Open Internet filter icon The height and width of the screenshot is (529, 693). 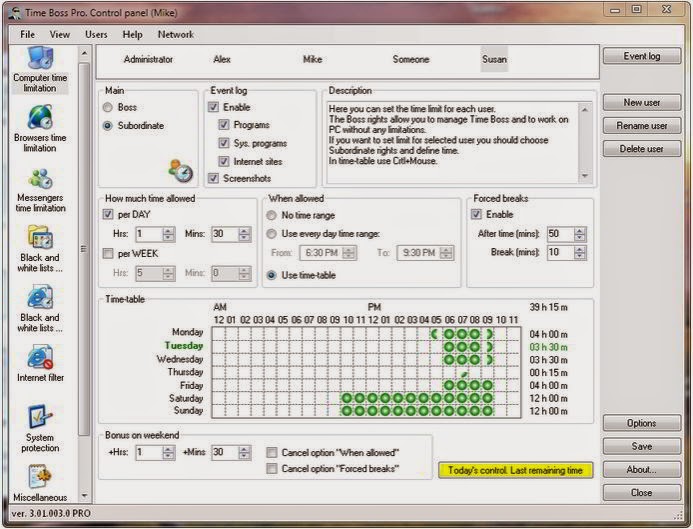tap(40, 357)
